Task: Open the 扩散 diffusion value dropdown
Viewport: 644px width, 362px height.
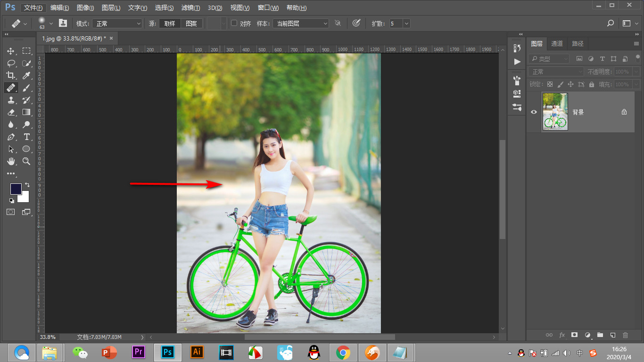Action: pyautogui.click(x=406, y=23)
